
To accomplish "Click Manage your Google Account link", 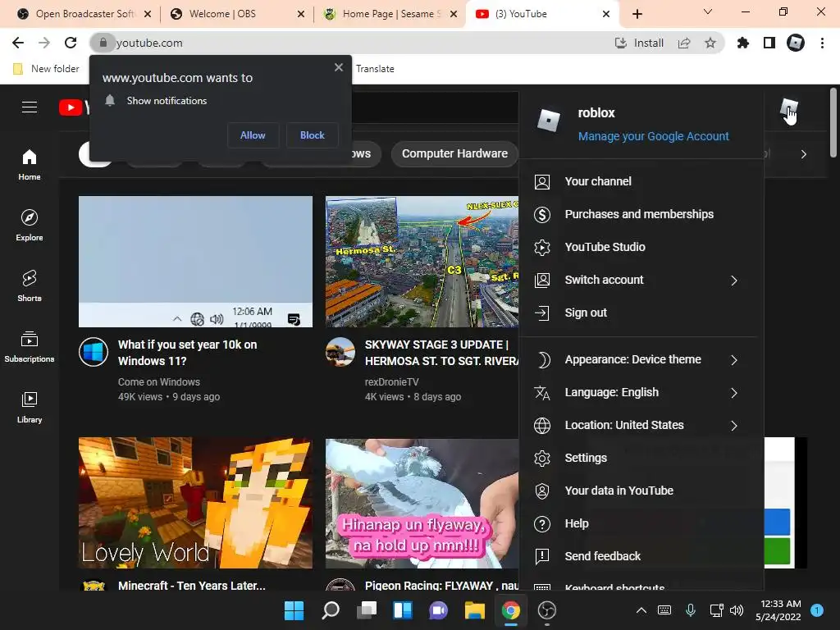I will pyautogui.click(x=654, y=136).
